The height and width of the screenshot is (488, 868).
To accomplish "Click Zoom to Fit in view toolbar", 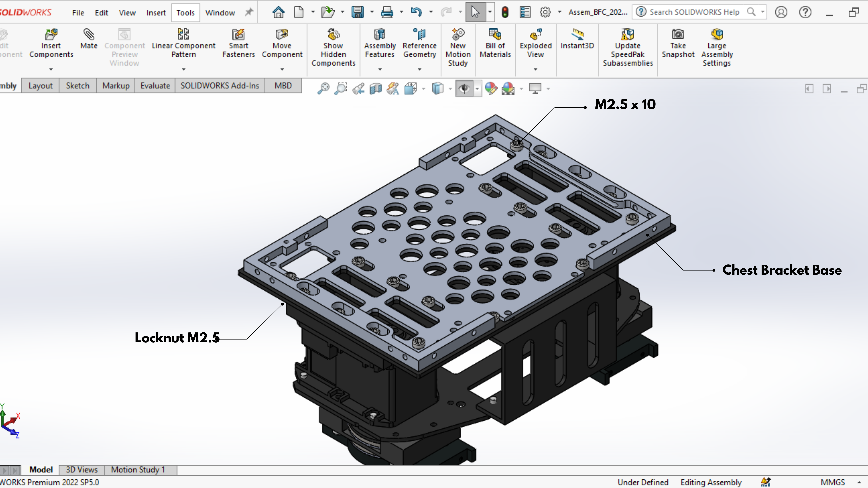I will (x=323, y=89).
